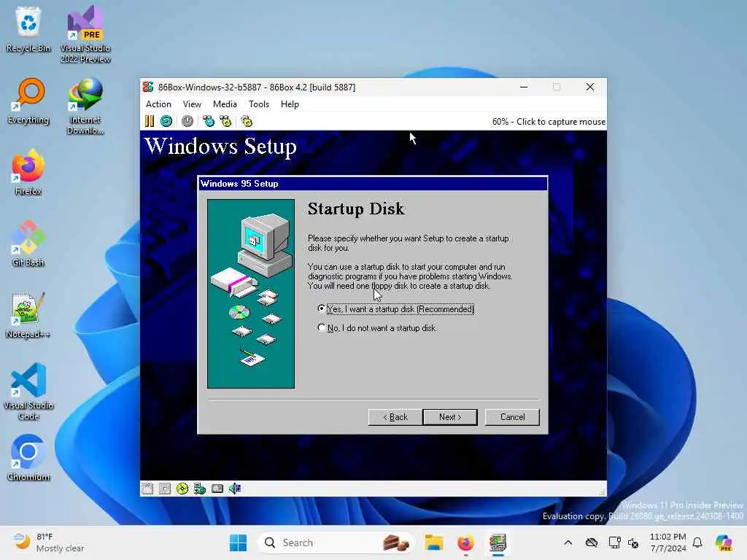Open the clock showing 11:02 PM
This screenshot has height=560, width=747.
[668, 542]
